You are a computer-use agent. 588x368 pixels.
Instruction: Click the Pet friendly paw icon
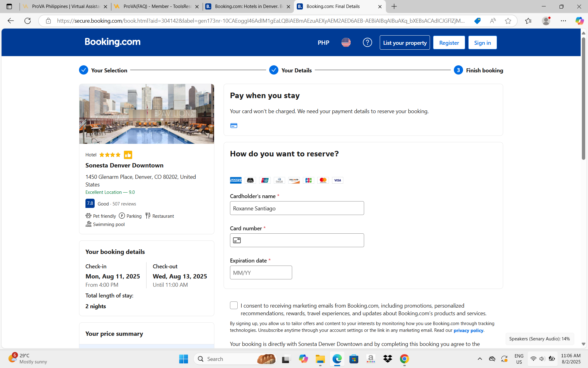[89, 216]
